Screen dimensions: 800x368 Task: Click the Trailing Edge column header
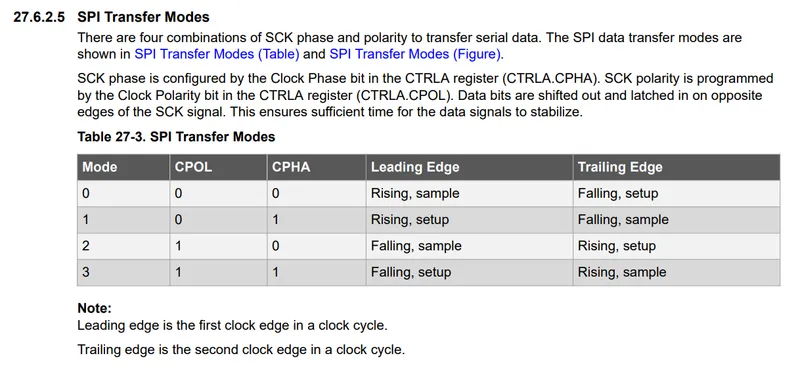pos(677,167)
